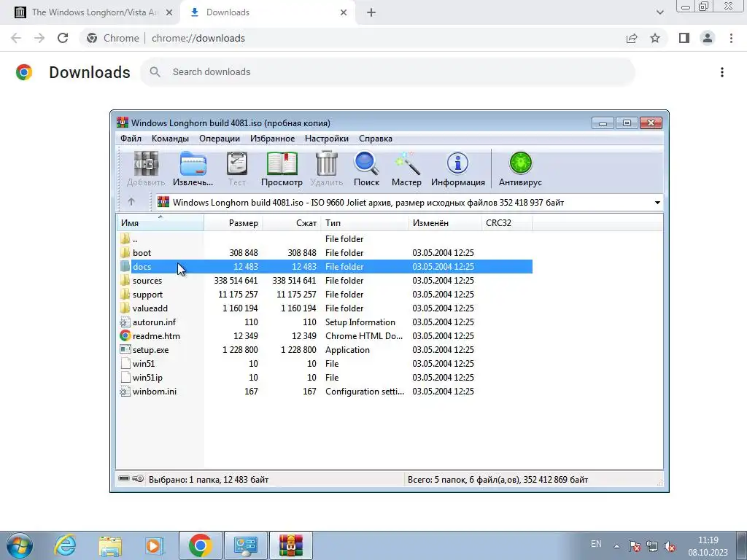This screenshot has height=560, width=747.
Task: Click the EN language indicator
Action: click(596, 544)
